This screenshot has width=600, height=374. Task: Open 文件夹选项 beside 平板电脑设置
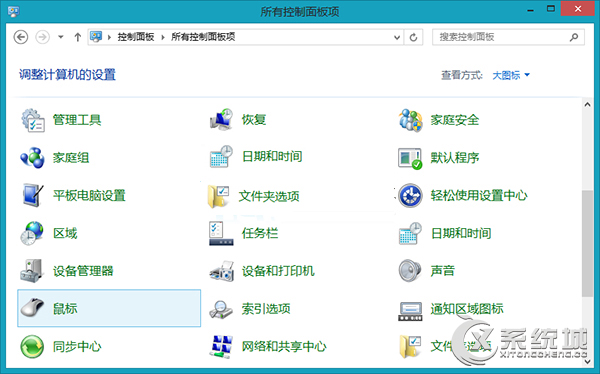pos(254,196)
